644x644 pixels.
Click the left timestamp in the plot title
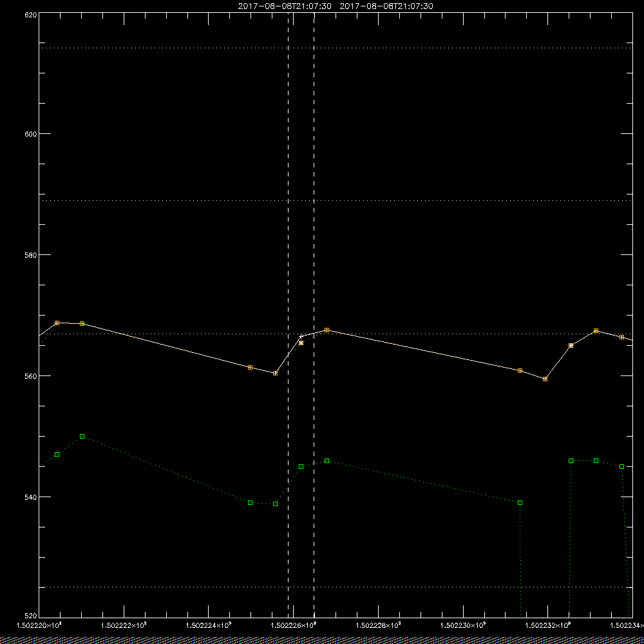285,6
